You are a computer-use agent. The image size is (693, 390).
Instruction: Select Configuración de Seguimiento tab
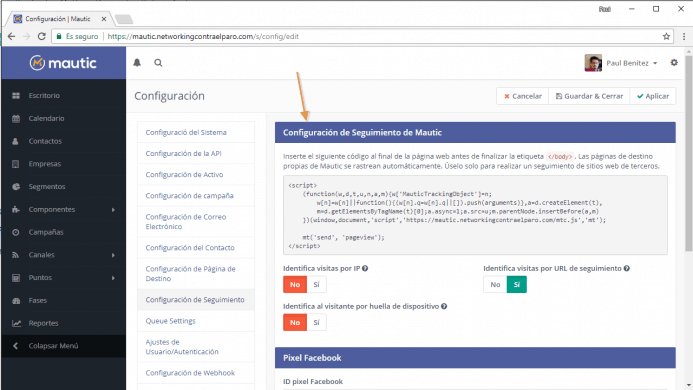point(196,300)
